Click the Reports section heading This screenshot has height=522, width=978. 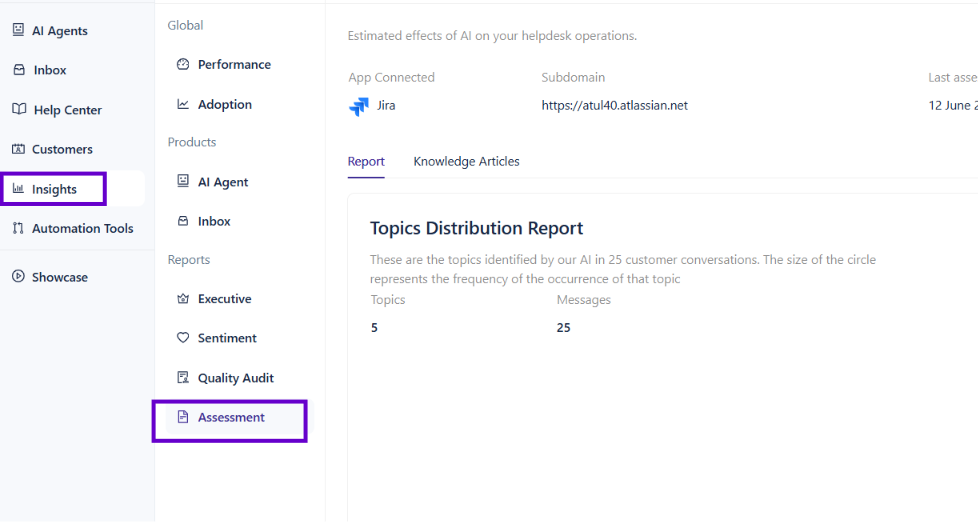coord(189,260)
